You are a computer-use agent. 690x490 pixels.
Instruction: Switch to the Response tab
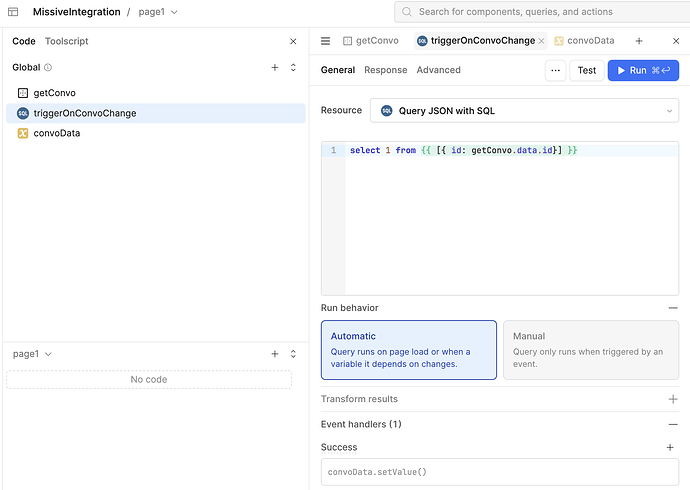385,70
